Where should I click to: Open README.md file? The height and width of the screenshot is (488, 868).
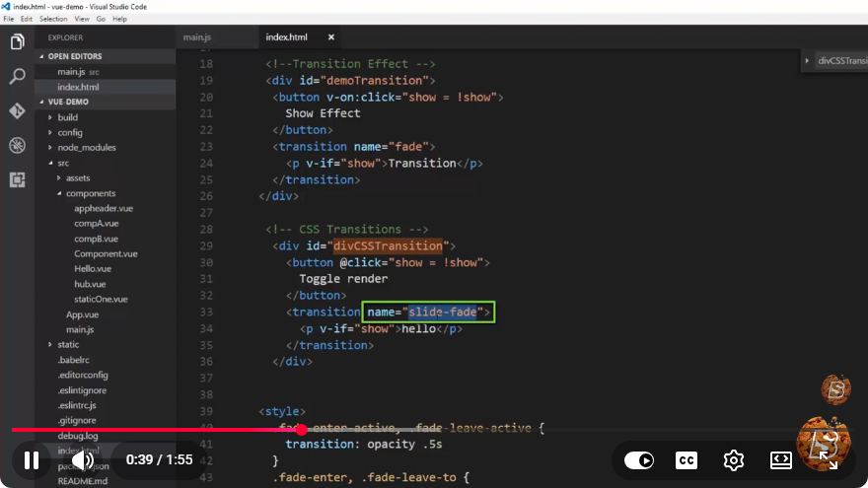coord(83,481)
